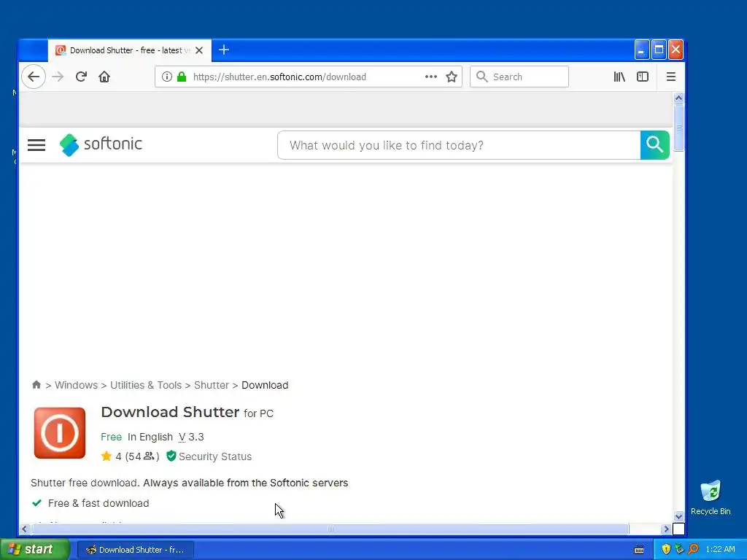Click the green padlock security icon

[182, 77]
